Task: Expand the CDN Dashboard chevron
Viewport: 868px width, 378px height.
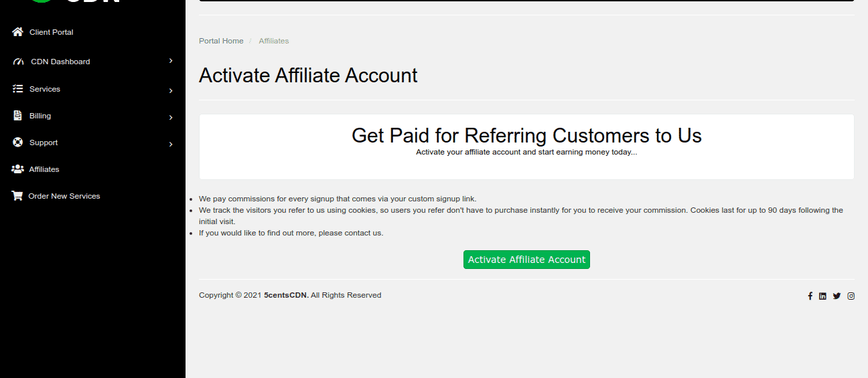Action: [171, 61]
